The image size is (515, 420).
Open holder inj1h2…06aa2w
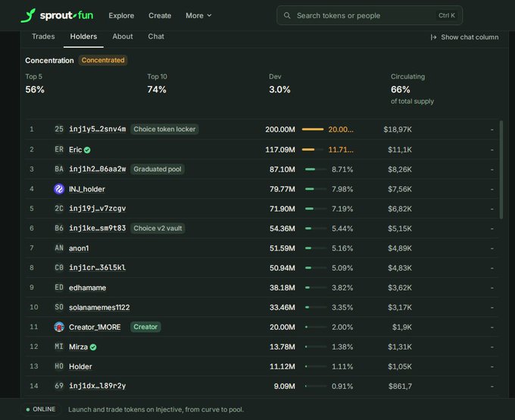[97, 169]
